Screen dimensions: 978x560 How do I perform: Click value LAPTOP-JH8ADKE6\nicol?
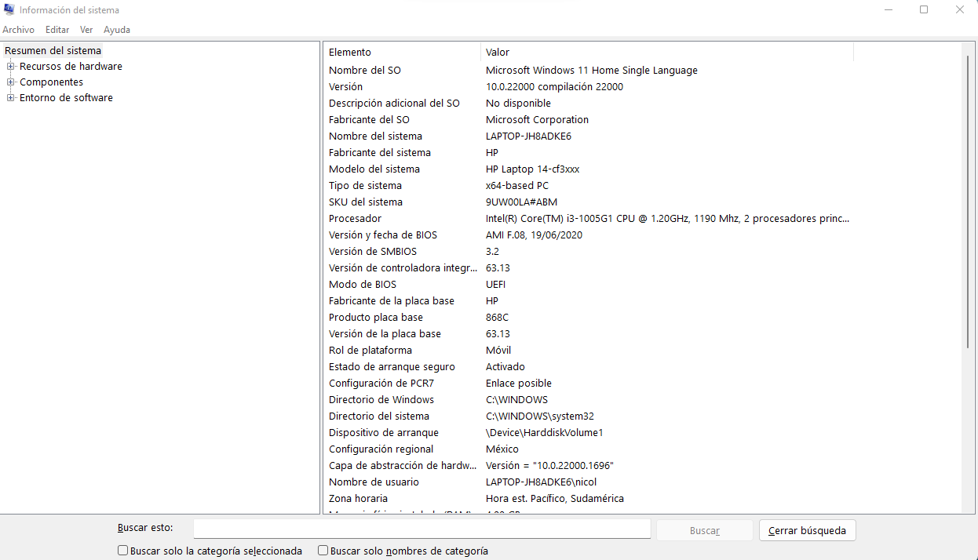click(542, 482)
